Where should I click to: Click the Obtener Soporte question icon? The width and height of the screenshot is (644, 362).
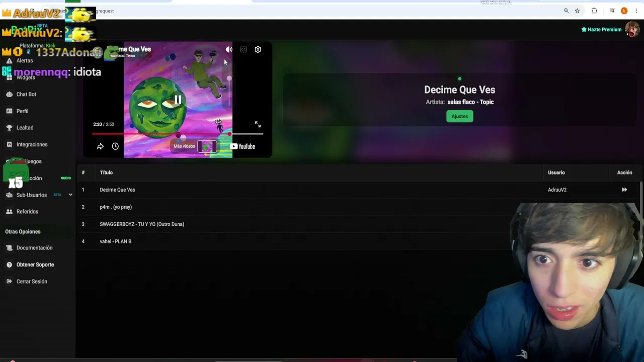point(9,264)
